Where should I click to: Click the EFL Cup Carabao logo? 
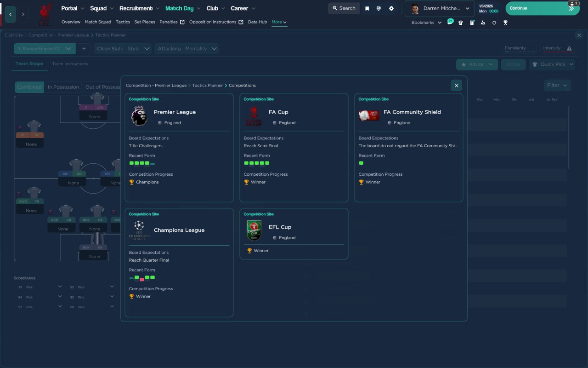[x=254, y=230]
